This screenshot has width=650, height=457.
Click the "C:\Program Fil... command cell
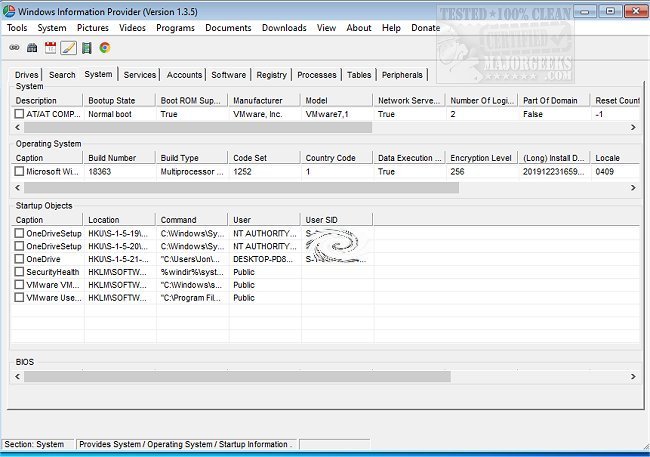pyautogui.click(x=192, y=298)
